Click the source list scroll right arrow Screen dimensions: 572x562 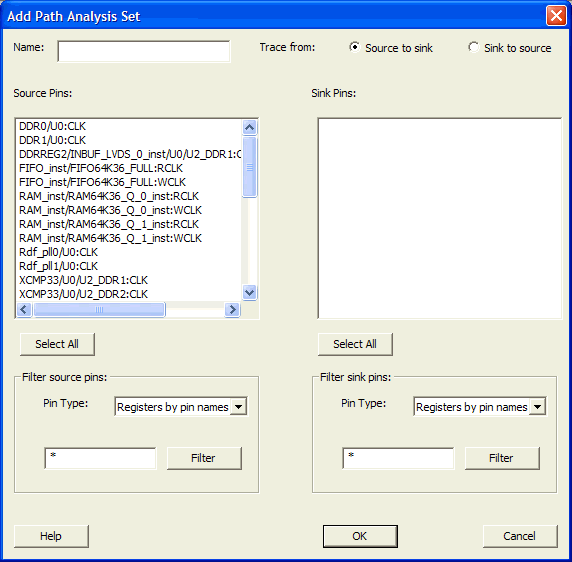tap(232, 310)
